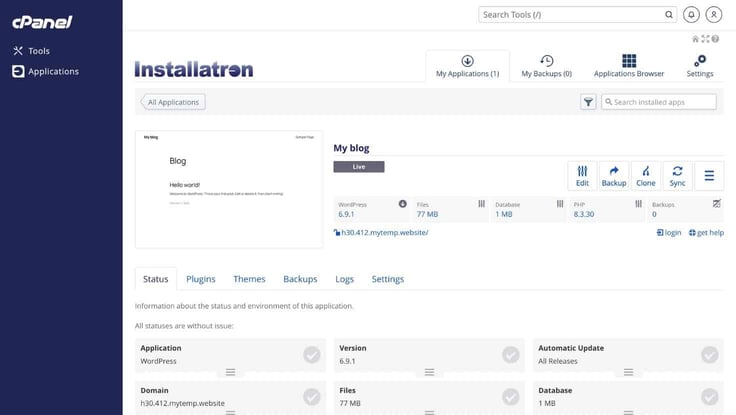Click the checkmark on the Version status card
736x415 pixels.
coord(511,355)
